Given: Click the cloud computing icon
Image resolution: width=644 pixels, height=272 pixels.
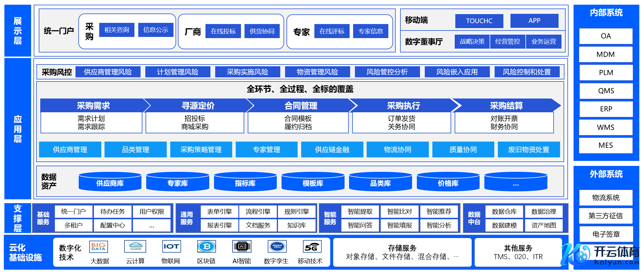Looking at the screenshot, I should pyautogui.click(x=135, y=246).
